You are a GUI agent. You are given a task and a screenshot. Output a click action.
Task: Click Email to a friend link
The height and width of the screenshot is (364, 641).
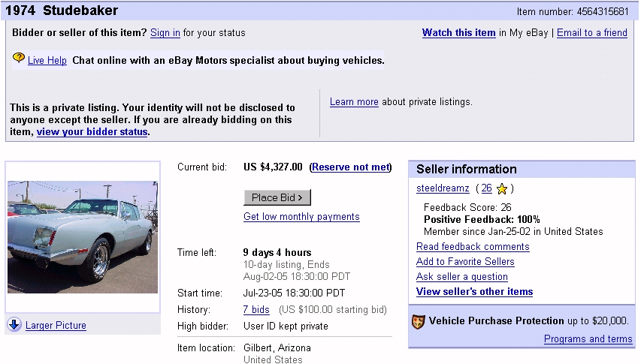(x=591, y=33)
